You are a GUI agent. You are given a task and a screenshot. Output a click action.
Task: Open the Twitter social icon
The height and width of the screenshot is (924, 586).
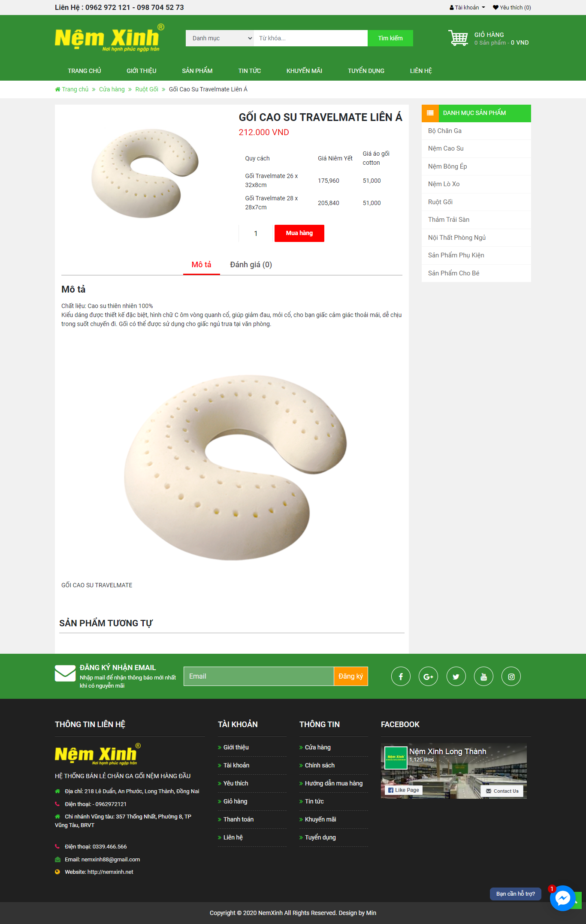(x=456, y=676)
